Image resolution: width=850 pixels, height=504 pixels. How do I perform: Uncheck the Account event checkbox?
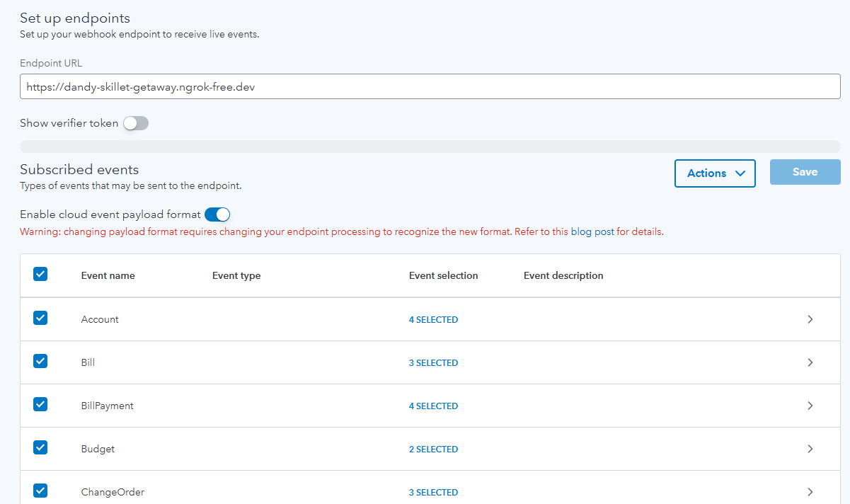[x=40, y=318]
